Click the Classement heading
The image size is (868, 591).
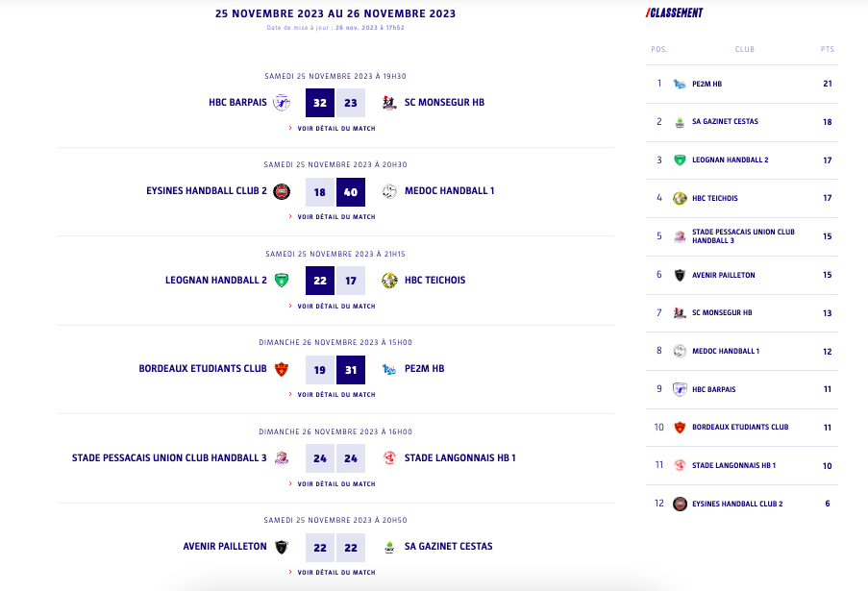[675, 13]
